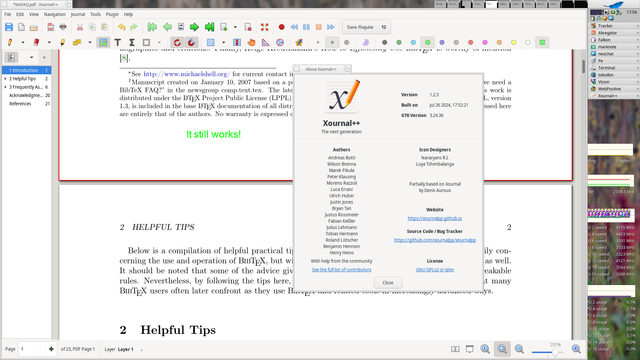Select the Highlighter tool

click(62, 42)
